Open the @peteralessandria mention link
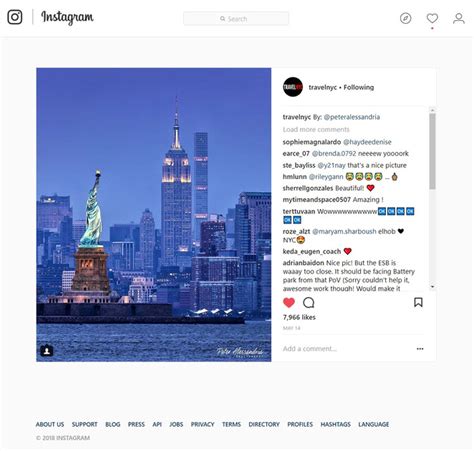Screen dimensions: 474x451 pos(352,117)
